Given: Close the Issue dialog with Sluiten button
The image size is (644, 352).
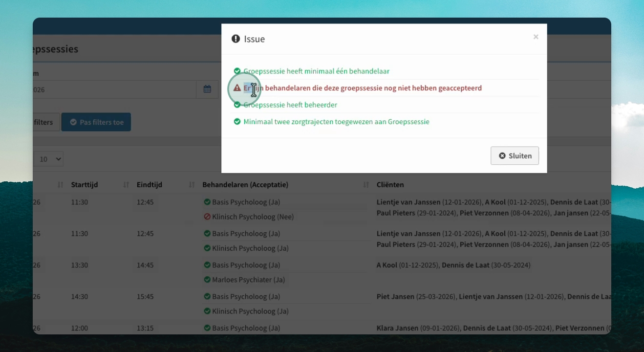Looking at the screenshot, I should (x=515, y=156).
